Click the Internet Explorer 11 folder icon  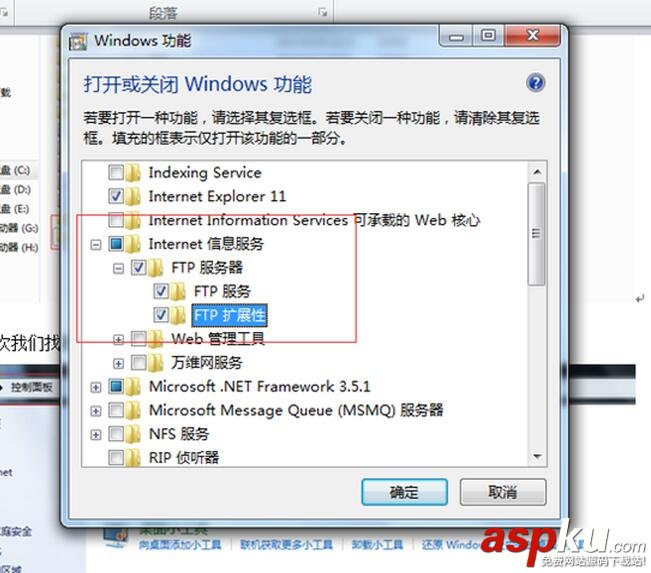[x=132, y=196]
